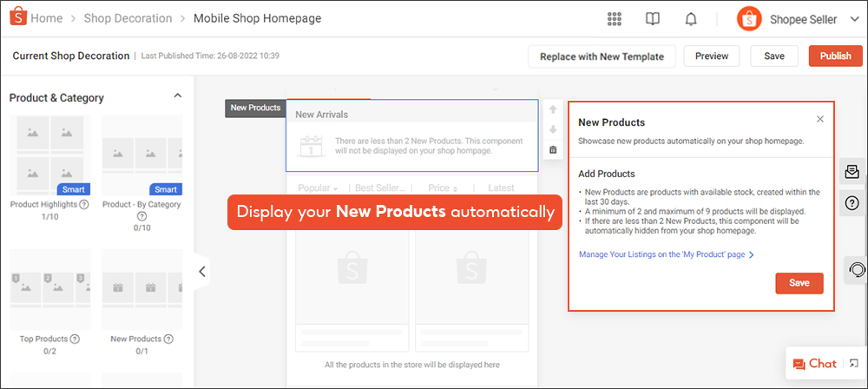The image size is (868, 389).
Task: Collapse the left component sidebar
Action: [x=201, y=271]
